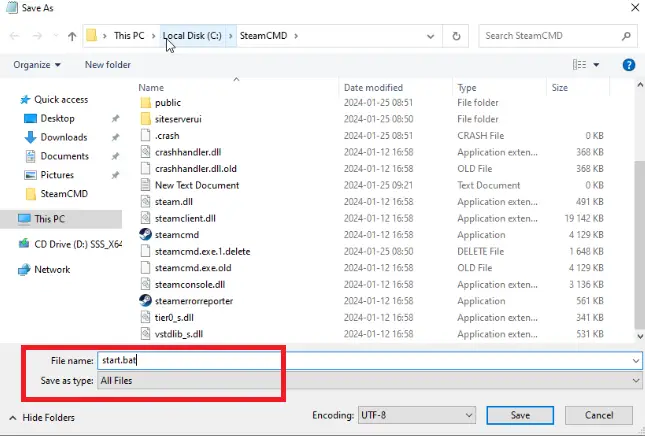Select the steamconsole.dll file icon
Image resolution: width=645 pixels, height=437 pixels.
pos(146,284)
